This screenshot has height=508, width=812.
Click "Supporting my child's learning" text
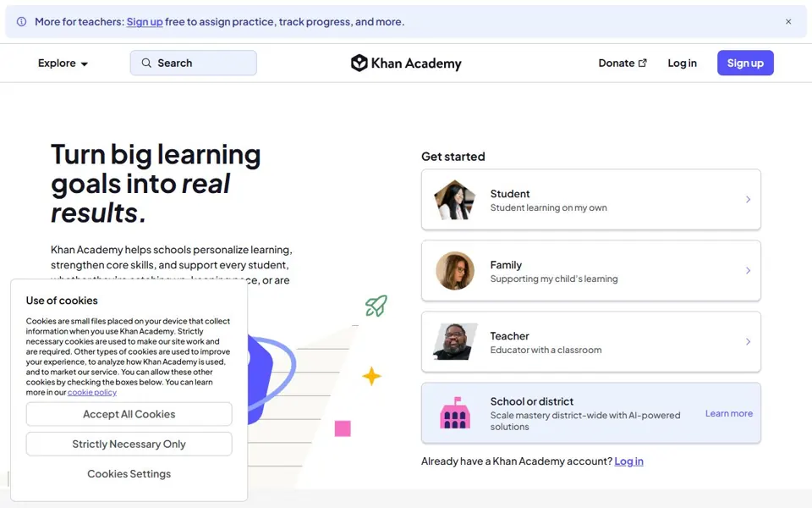553,279
